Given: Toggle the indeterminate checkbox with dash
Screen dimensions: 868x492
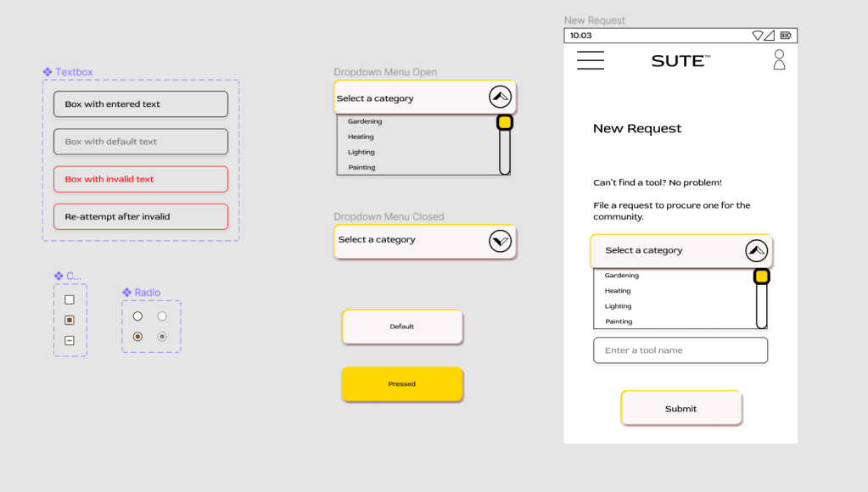Looking at the screenshot, I should coord(70,340).
